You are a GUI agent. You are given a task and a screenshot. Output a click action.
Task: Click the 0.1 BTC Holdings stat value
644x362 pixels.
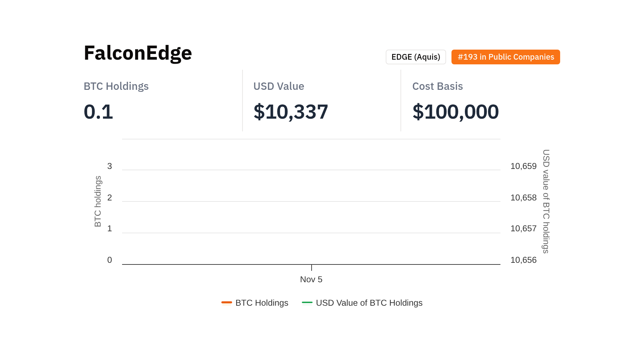(x=98, y=112)
